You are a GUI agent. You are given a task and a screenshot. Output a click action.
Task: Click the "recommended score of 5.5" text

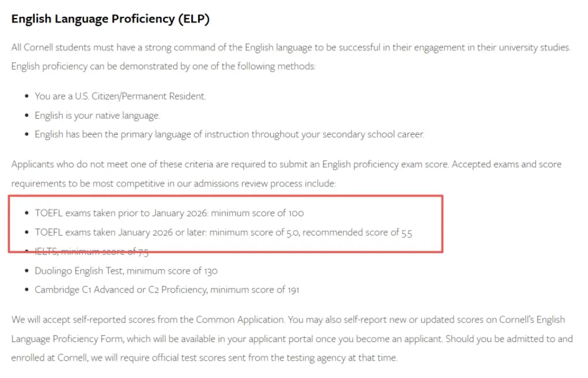(x=358, y=232)
